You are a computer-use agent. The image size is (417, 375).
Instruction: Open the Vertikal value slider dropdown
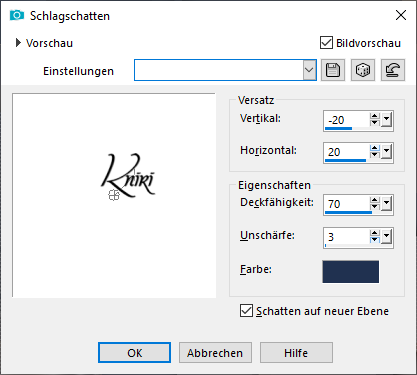[386, 119]
